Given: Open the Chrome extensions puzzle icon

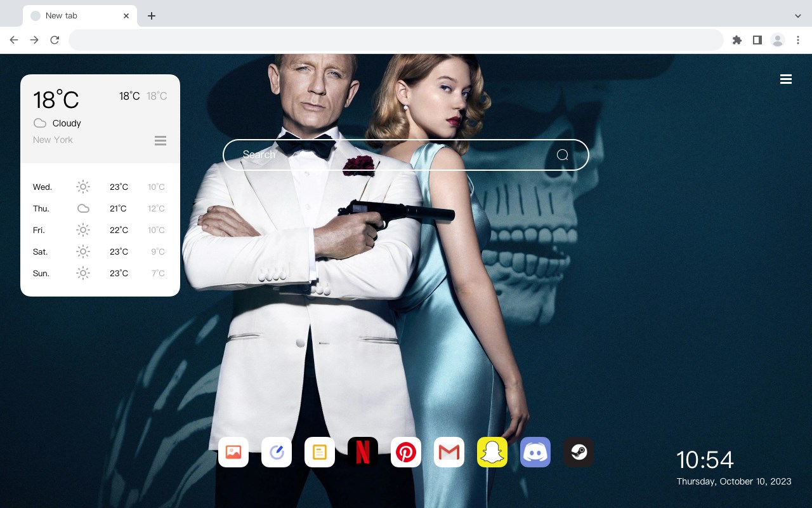Looking at the screenshot, I should (x=737, y=40).
